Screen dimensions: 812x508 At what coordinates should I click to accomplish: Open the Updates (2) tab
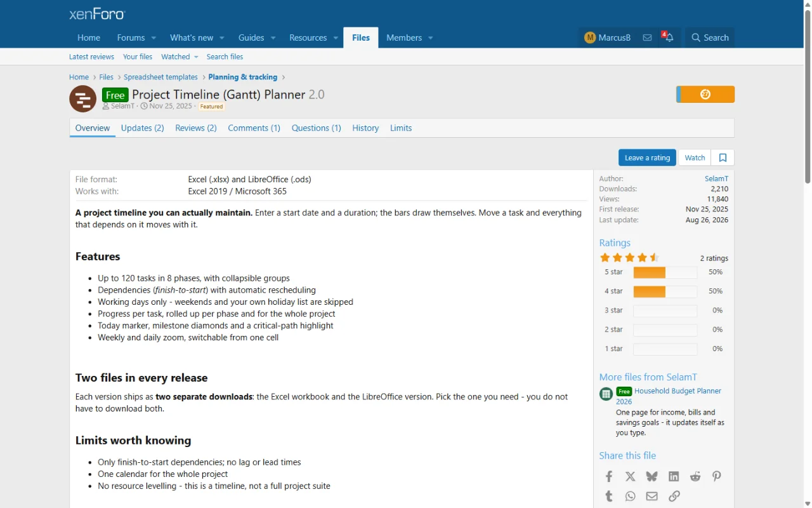click(143, 128)
